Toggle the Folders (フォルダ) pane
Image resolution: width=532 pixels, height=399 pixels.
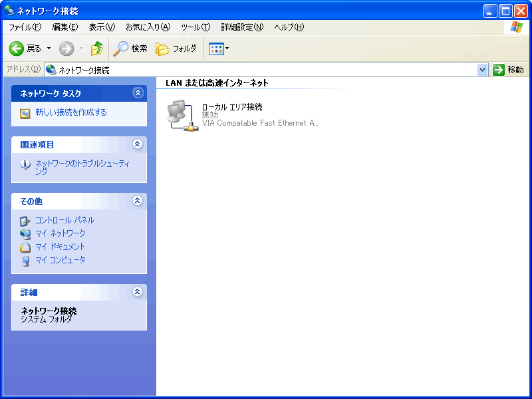click(176, 49)
